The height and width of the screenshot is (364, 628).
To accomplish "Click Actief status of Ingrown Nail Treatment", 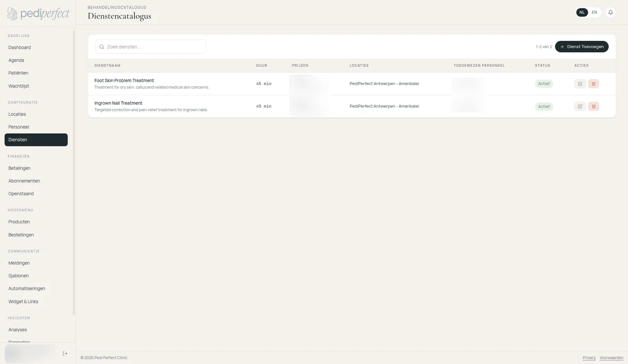I will pos(544,106).
